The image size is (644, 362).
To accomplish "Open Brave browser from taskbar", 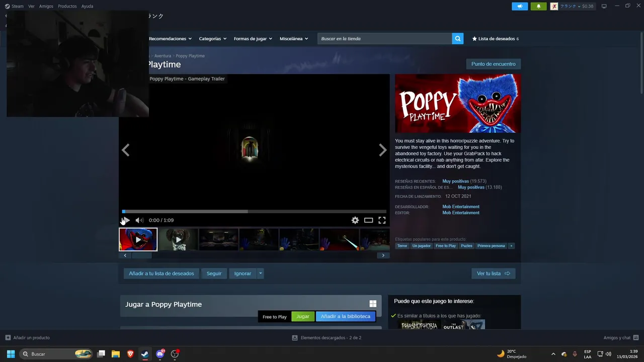I will 130,354.
